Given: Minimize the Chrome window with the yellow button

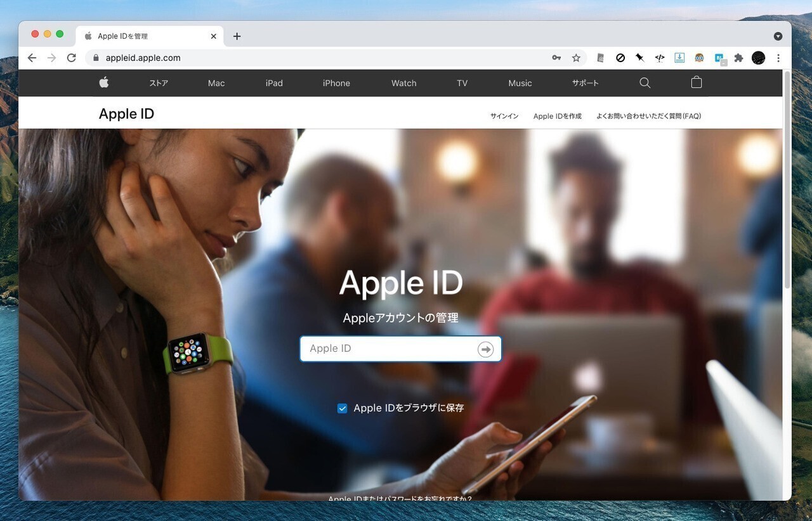Looking at the screenshot, I should (47, 34).
